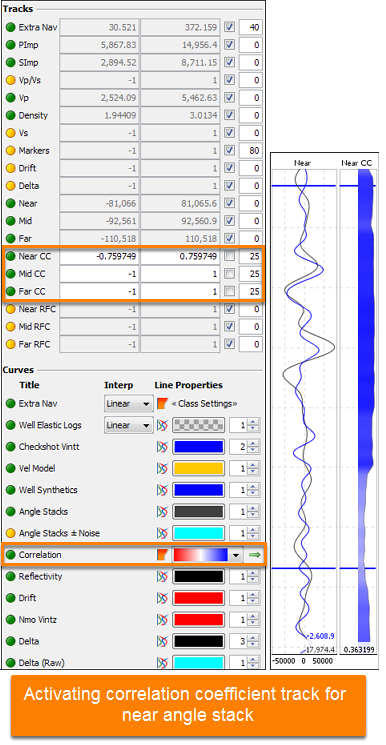Open the red color swatch for Nmo Vintz
The width and height of the screenshot is (386, 745).
[x=198, y=620]
